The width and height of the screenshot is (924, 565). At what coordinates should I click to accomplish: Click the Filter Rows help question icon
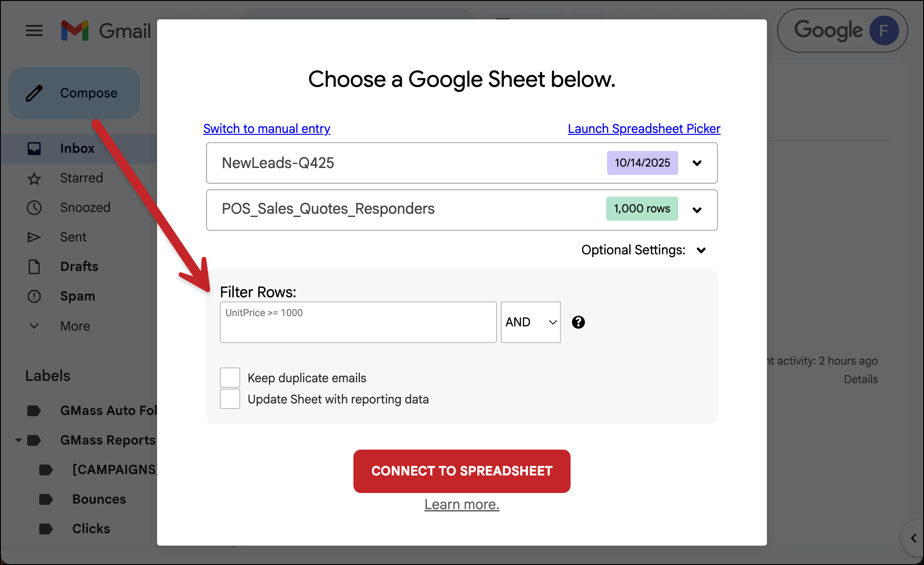click(x=578, y=322)
